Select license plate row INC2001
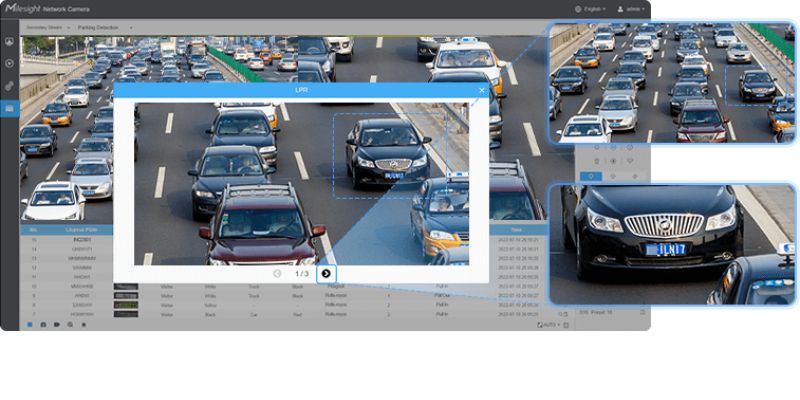This screenshot has width=800, height=400. coord(82,240)
